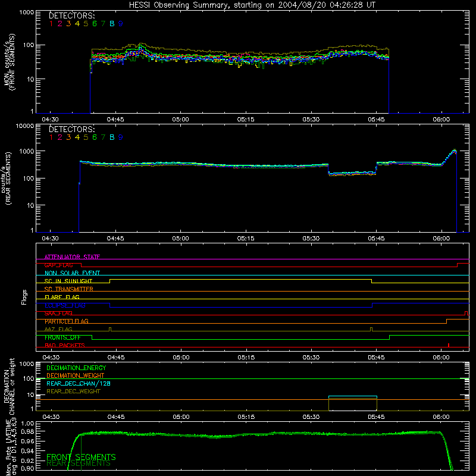Click the HESSI Observing Summary title text
The image size is (476, 476).
[x=252, y=5]
